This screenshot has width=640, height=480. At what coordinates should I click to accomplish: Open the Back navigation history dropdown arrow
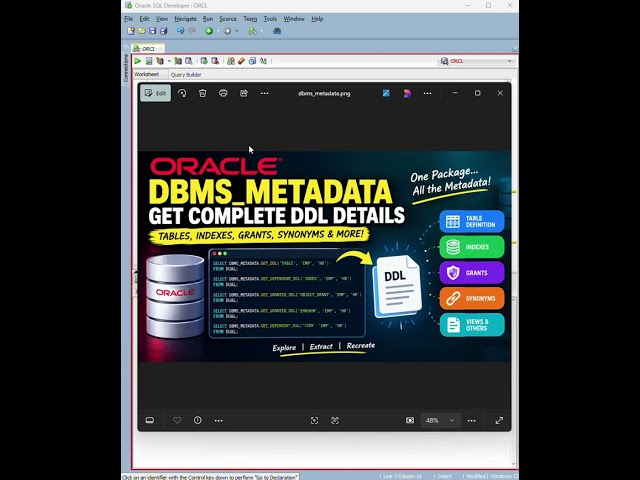218,31
